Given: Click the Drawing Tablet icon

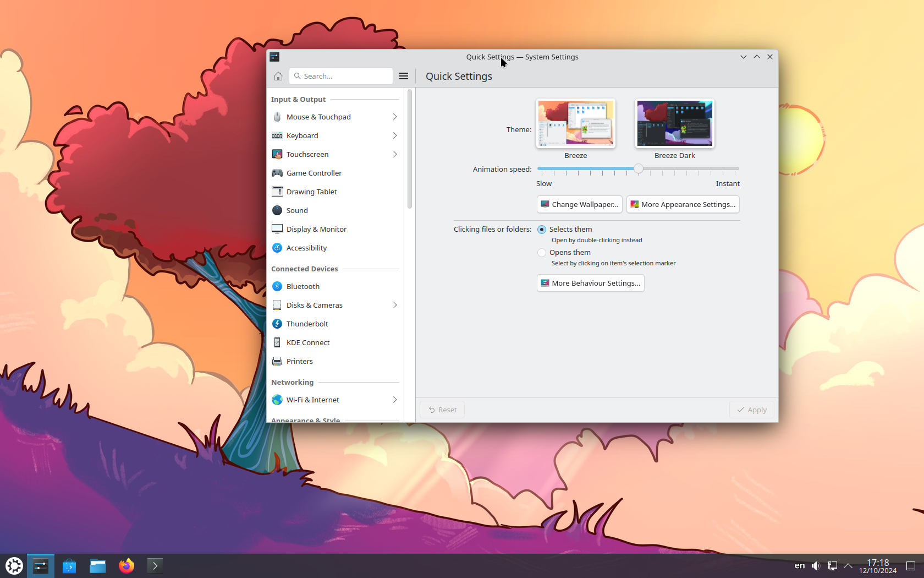Looking at the screenshot, I should (277, 192).
